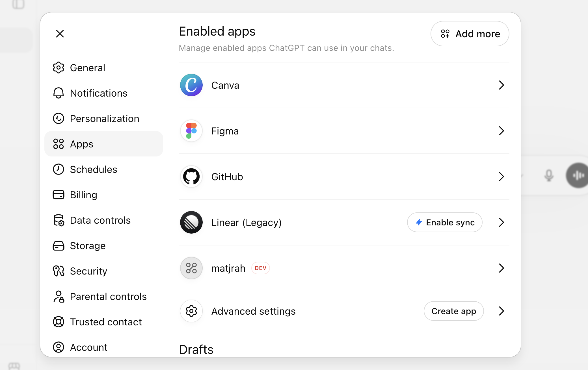This screenshot has height=370, width=588.
Task: Open the Parental controls tab
Action: pos(104,296)
